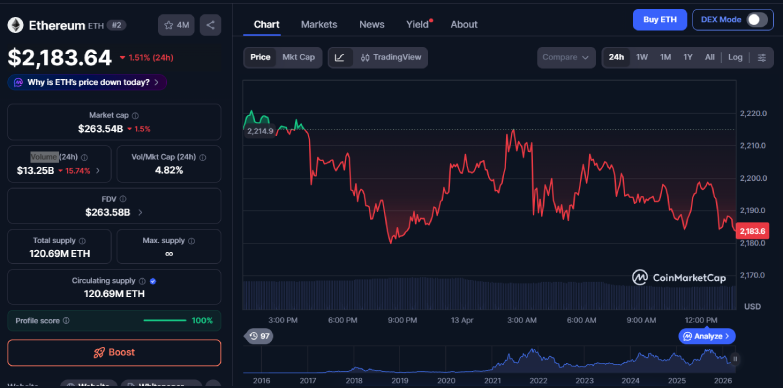Click the FDV info icon
The image size is (783, 388).
123,199
